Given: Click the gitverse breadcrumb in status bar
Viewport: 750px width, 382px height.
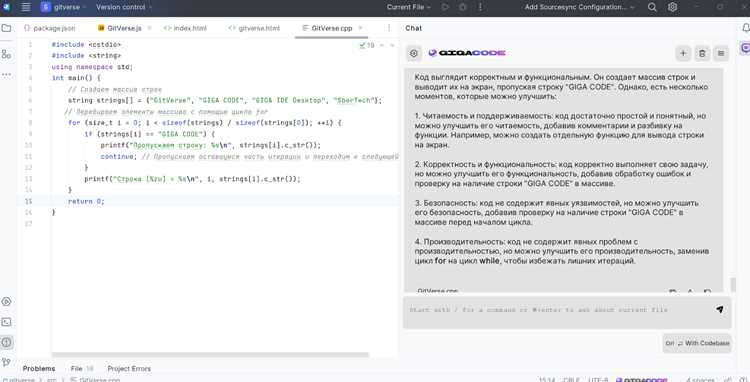Looking at the screenshot, I should (x=22, y=380).
